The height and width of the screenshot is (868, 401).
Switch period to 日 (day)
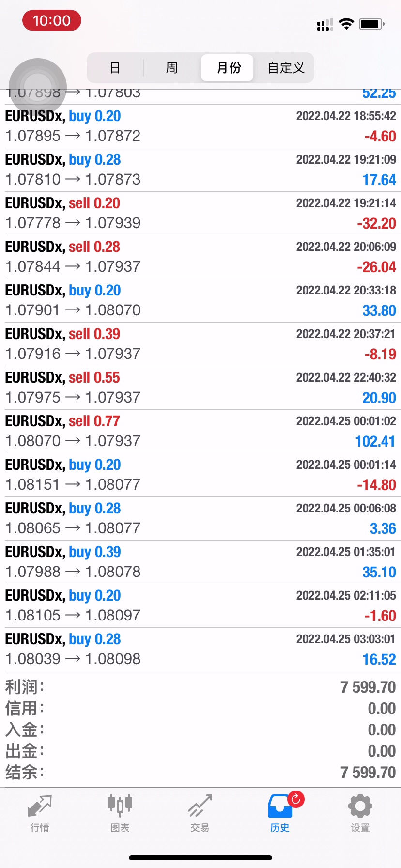pos(115,68)
